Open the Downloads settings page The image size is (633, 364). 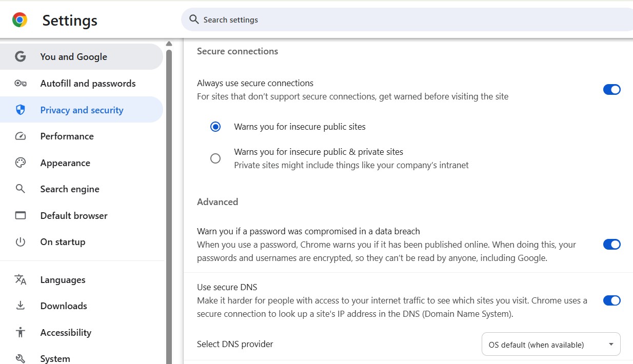coord(64,306)
